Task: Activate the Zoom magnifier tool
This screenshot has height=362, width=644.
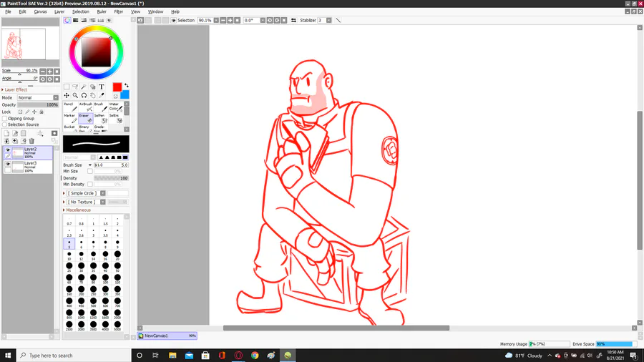Action: [75, 95]
